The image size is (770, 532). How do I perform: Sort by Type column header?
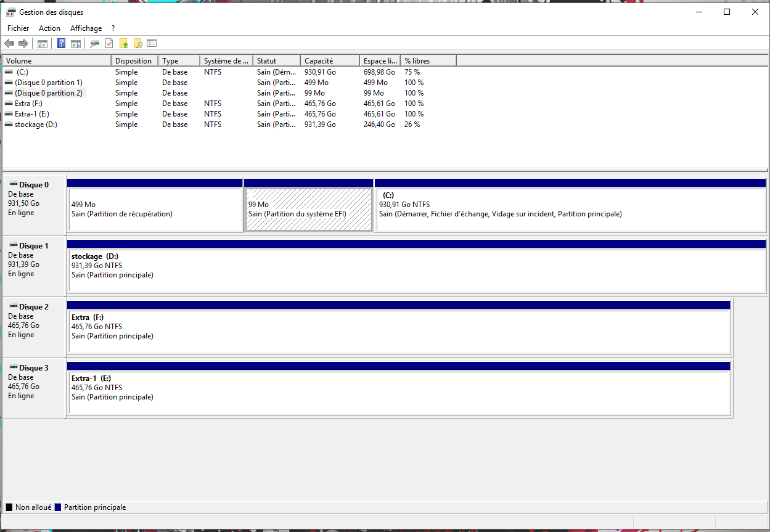[x=179, y=61]
